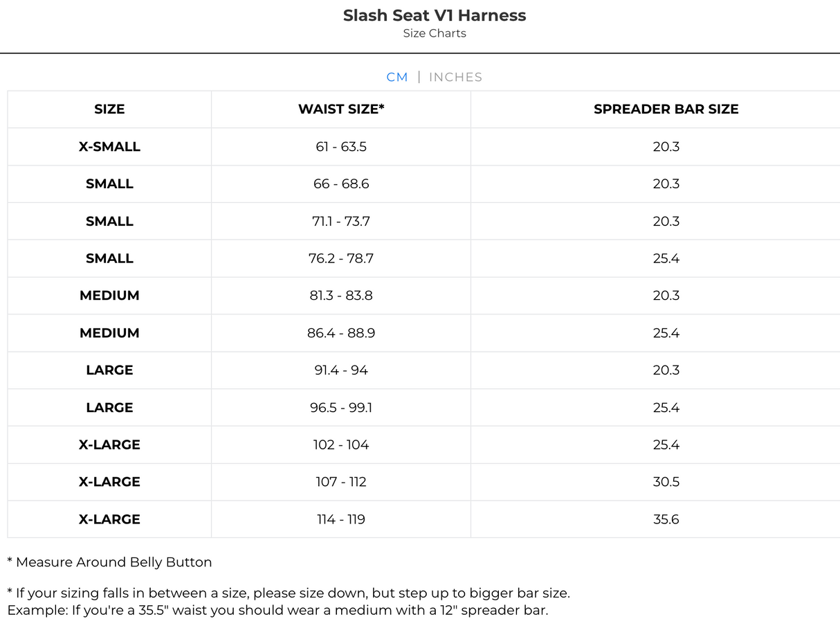
Task: Select the SIZE column header
Action: tap(109, 109)
